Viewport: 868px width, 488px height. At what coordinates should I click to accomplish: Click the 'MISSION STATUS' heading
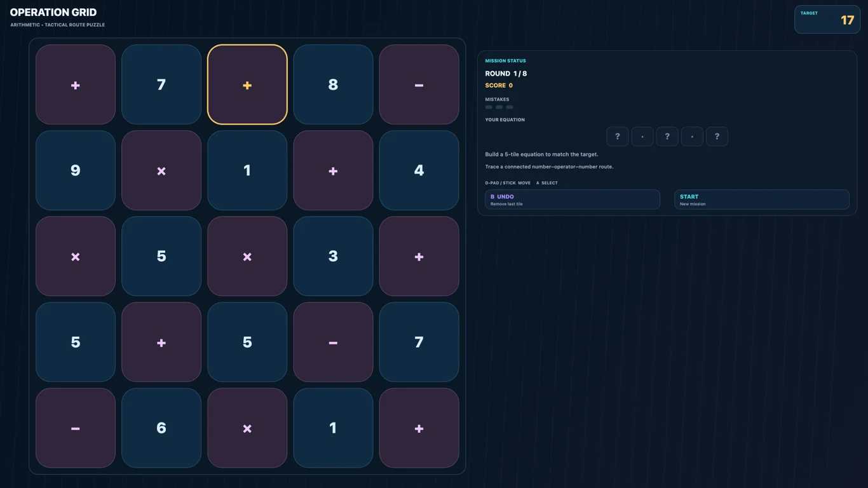pyautogui.click(x=505, y=61)
